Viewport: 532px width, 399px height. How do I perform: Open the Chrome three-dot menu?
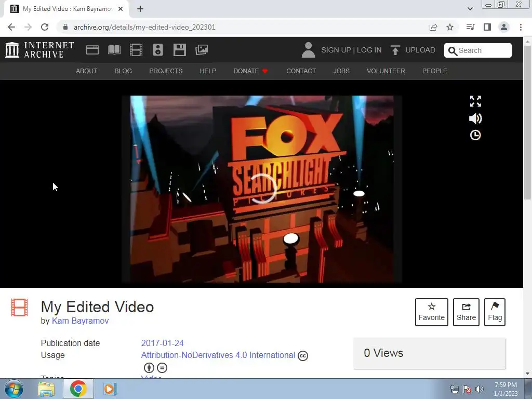[521, 27]
